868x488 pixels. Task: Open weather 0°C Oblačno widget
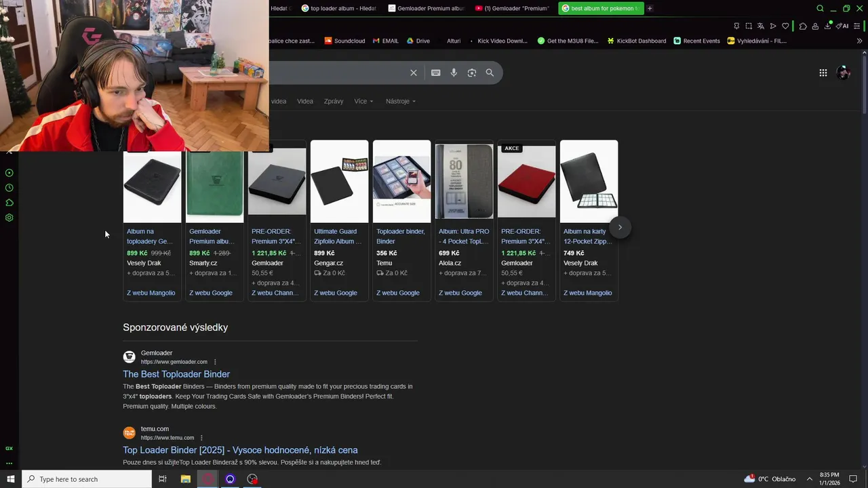(x=770, y=479)
